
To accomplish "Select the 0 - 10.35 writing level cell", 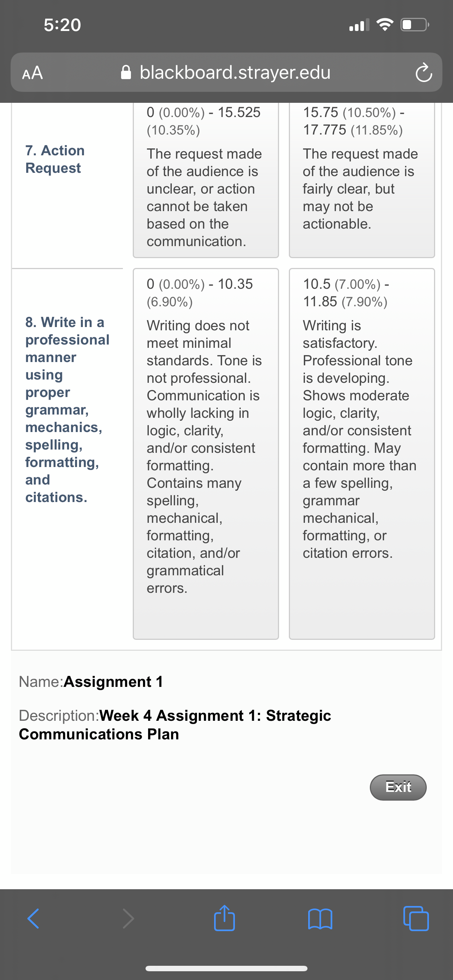I will click(206, 454).
